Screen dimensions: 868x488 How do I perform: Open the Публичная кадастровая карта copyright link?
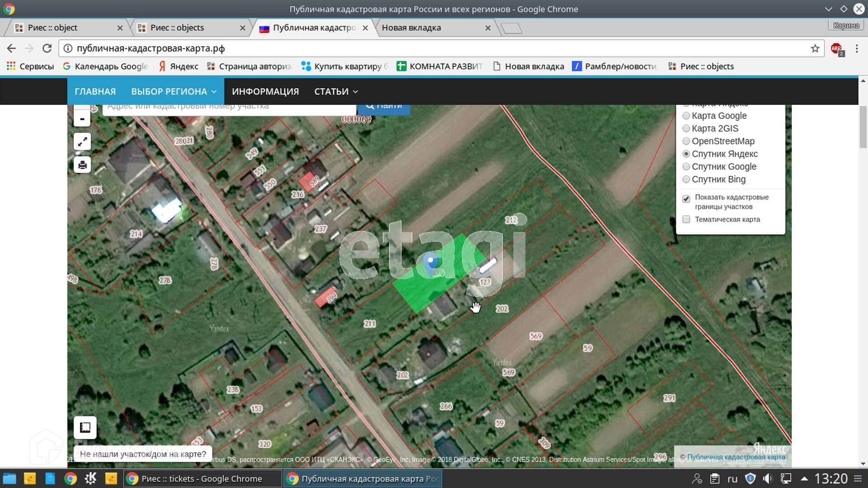coord(736,457)
